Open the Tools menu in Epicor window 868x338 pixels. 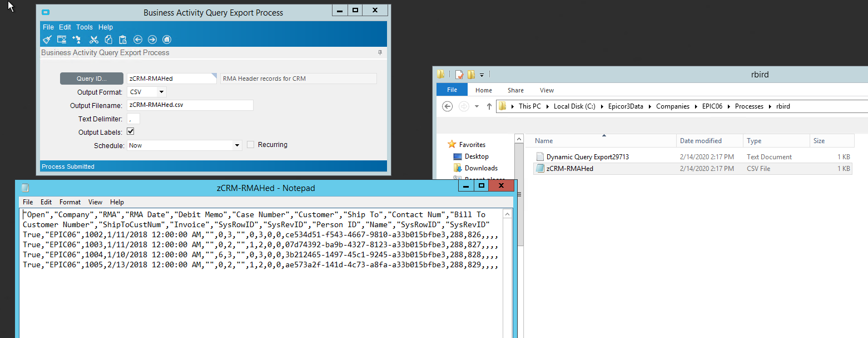click(x=85, y=27)
